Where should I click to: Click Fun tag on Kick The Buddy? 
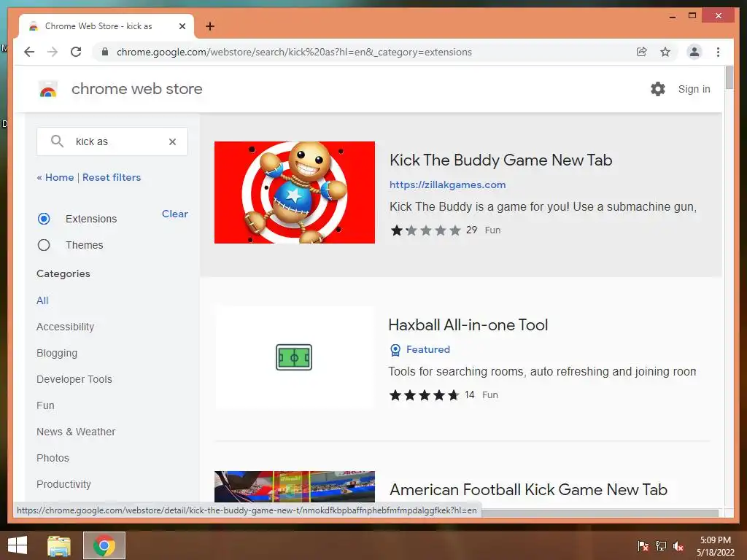[x=492, y=230]
